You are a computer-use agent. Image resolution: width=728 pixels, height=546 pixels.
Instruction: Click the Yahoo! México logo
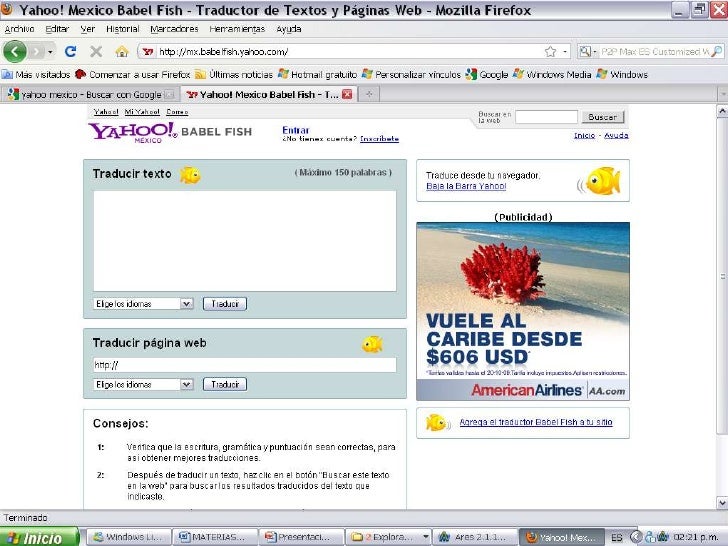click(133, 132)
